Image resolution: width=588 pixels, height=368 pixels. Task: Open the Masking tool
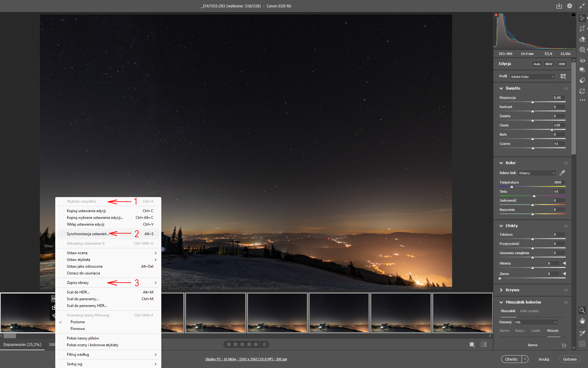[582, 49]
